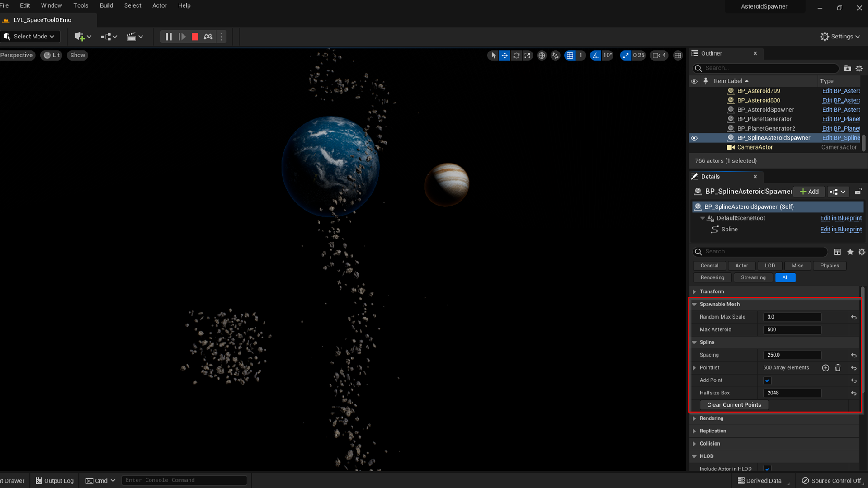
Task: Open blueprint/script dropdown in Details
Action: (837, 192)
